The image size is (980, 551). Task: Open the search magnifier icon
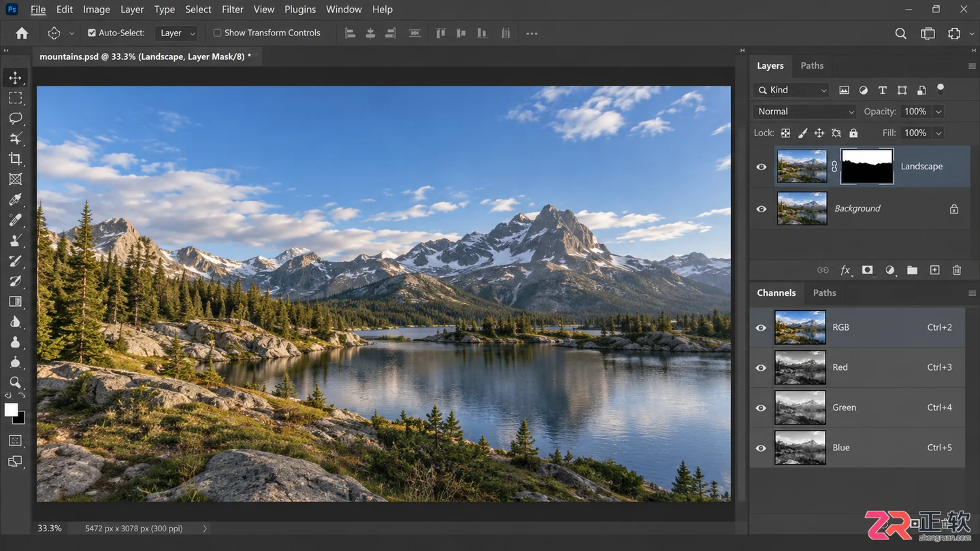(900, 33)
